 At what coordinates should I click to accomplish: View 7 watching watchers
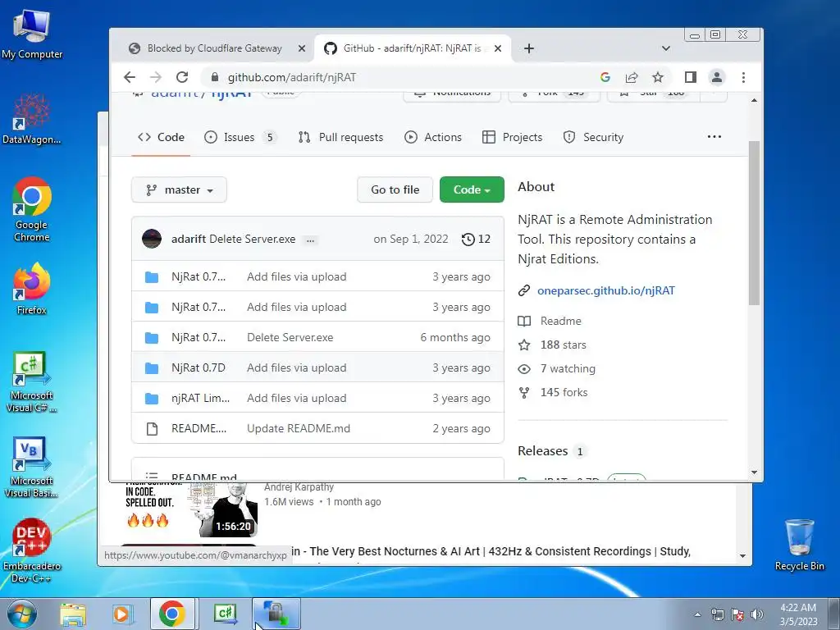(557, 368)
